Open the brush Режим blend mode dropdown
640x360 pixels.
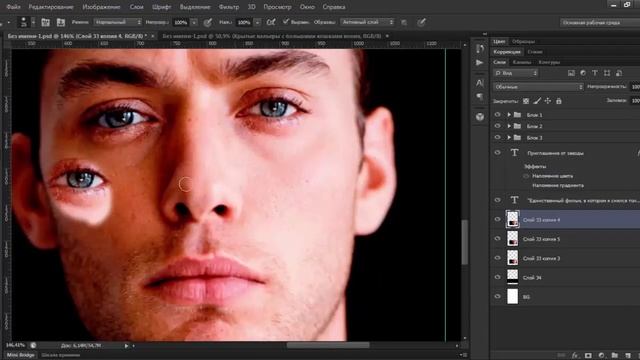tap(118, 22)
